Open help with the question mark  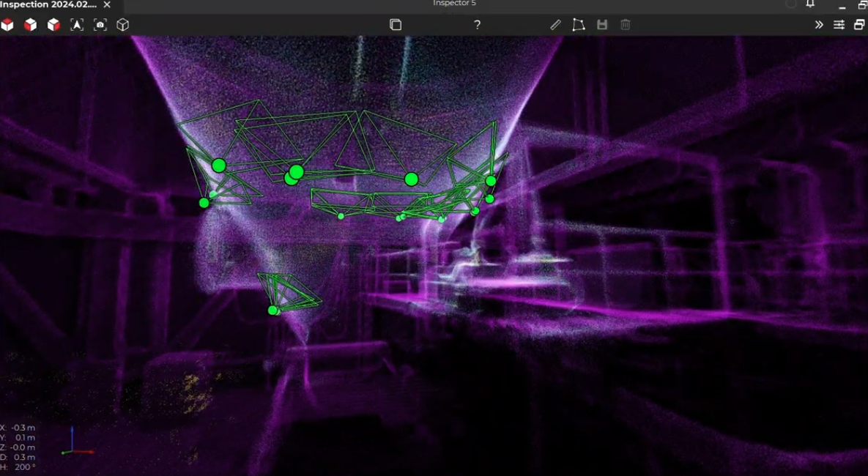(477, 25)
